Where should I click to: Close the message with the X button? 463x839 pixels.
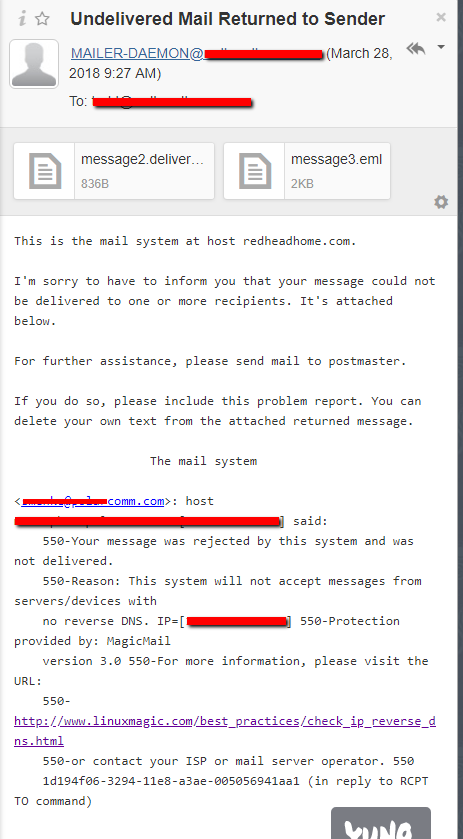pyautogui.click(x=441, y=17)
